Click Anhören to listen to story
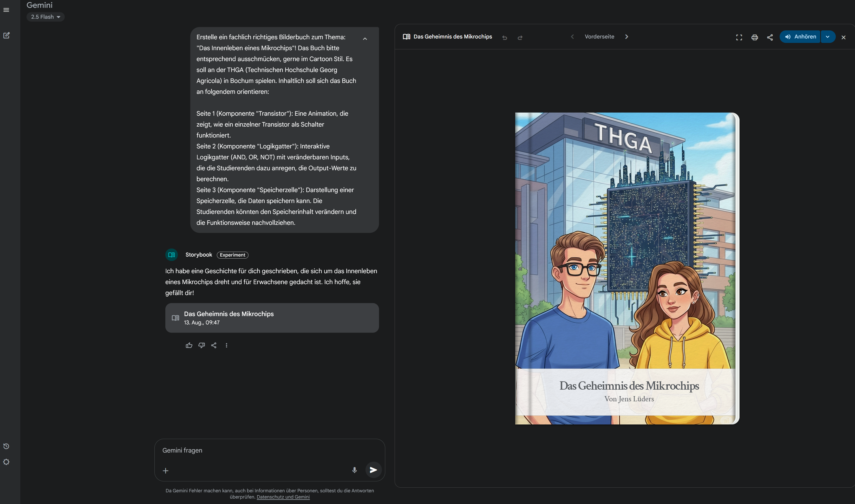855x504 pixels. (x=800, y=37)
